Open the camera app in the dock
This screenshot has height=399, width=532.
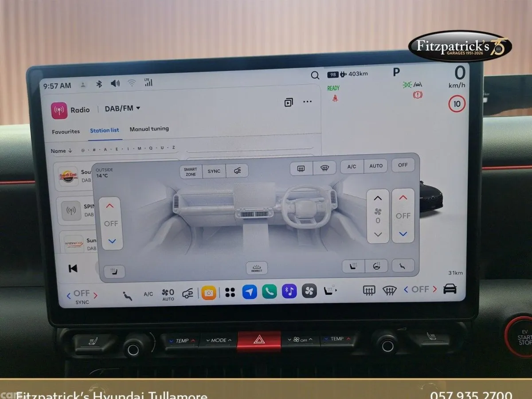(x=209, y=293)
